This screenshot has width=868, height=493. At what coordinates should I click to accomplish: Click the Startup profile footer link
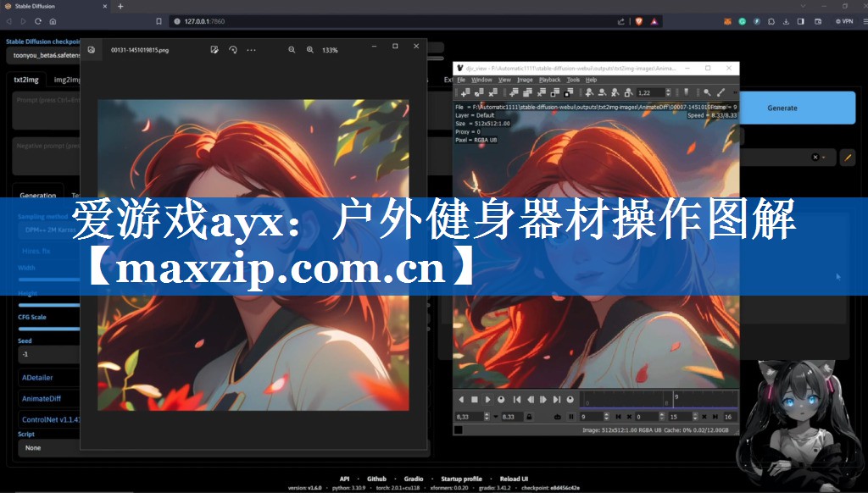[461, 479]
